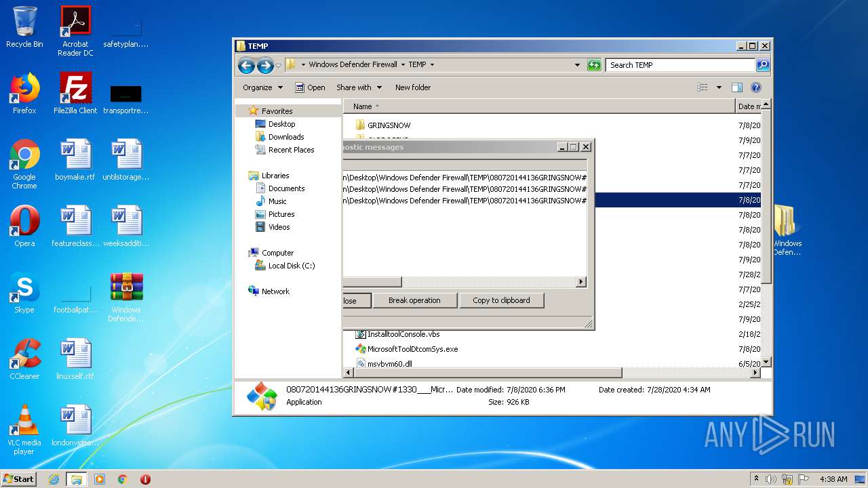Launch Skype from the desktop
The image size is (868, 488).
click(24, 293)
